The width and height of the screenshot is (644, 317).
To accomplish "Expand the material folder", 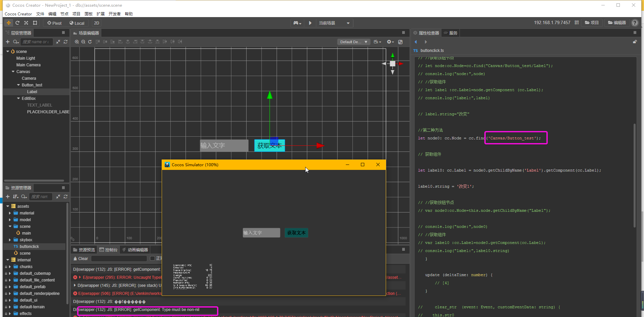I will [10, 213].
